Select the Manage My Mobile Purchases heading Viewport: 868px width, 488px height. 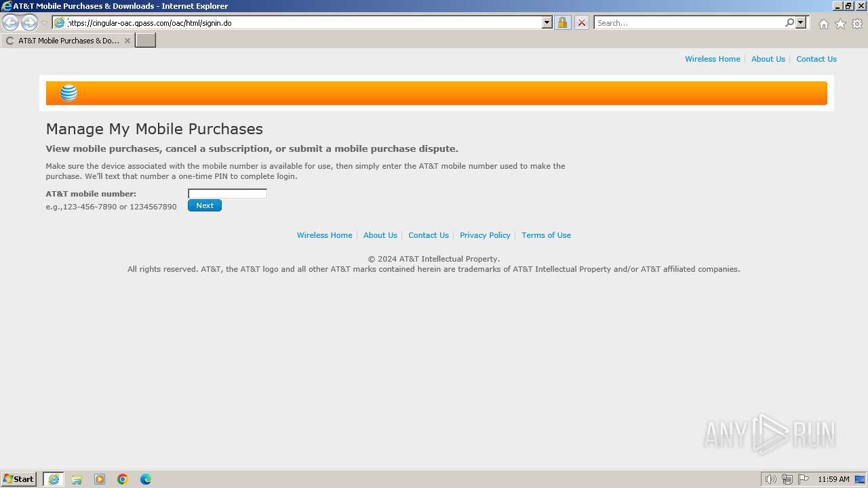coord(154,129)
